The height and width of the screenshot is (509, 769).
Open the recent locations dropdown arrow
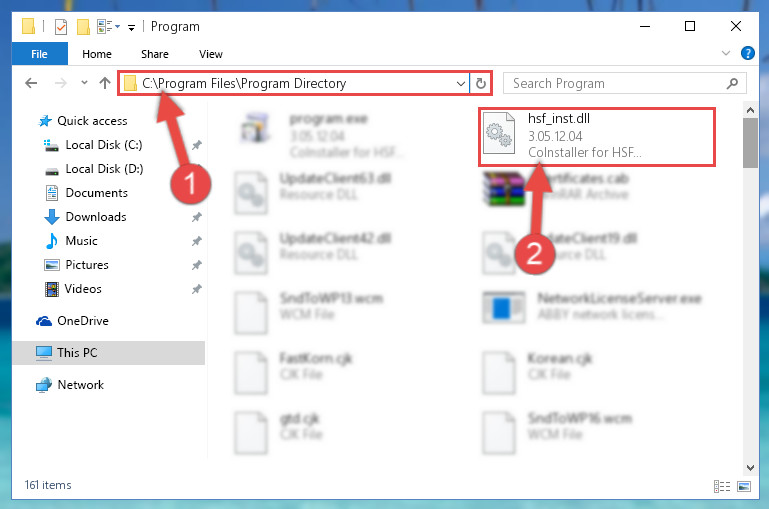(84, 83)
